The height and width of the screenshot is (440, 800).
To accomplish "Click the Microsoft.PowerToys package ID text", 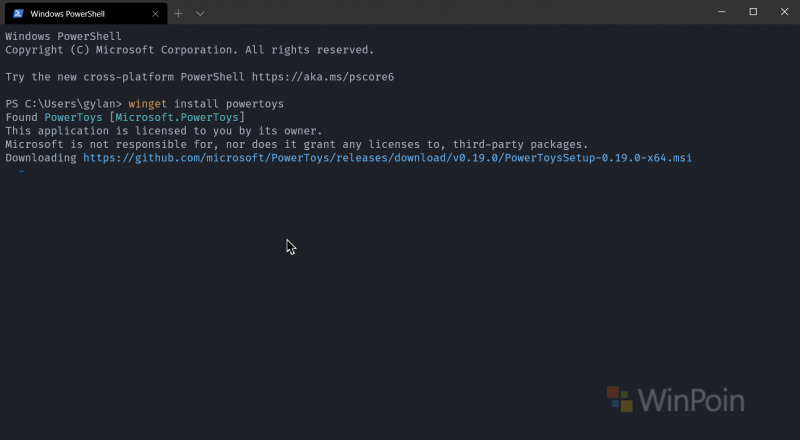I will [177, 117].
